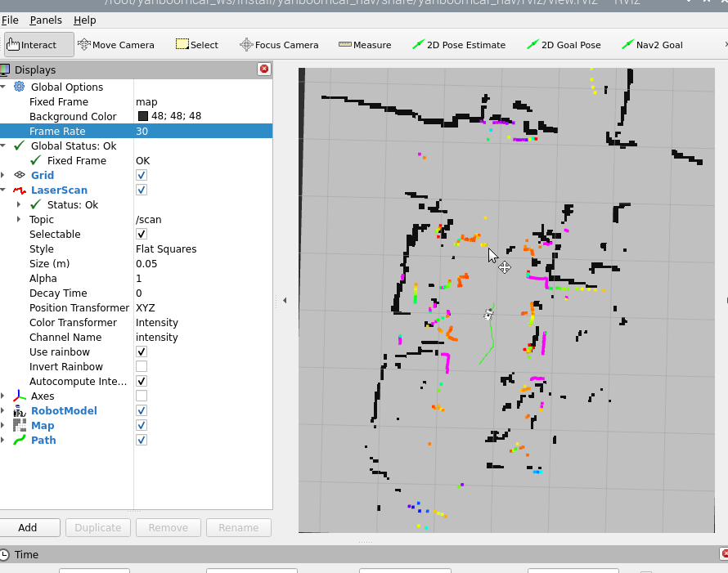The width and height of the screenshot is (728, 573).
Task: Click the Global Options gear icon
Action: [x=19, y=87]
